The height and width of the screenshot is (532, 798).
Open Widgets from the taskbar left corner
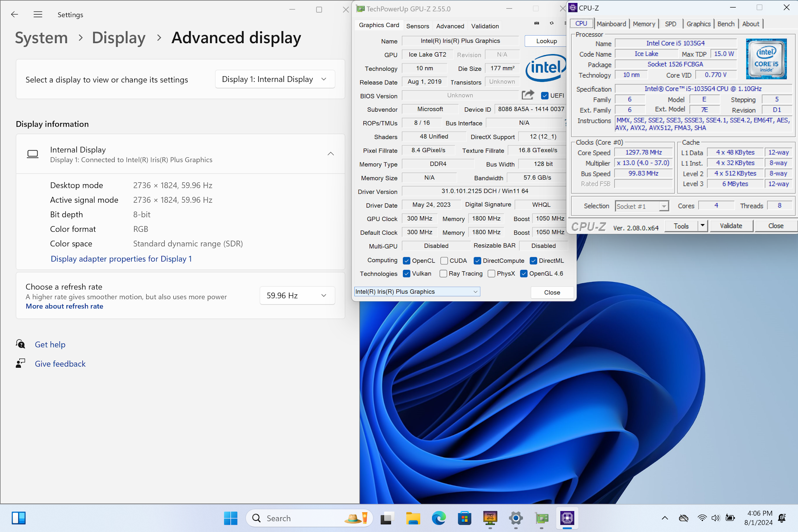pos(18,518)
